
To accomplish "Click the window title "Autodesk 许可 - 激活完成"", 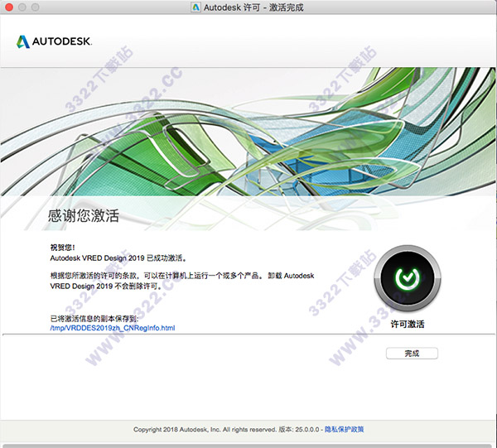I will 255,7.
